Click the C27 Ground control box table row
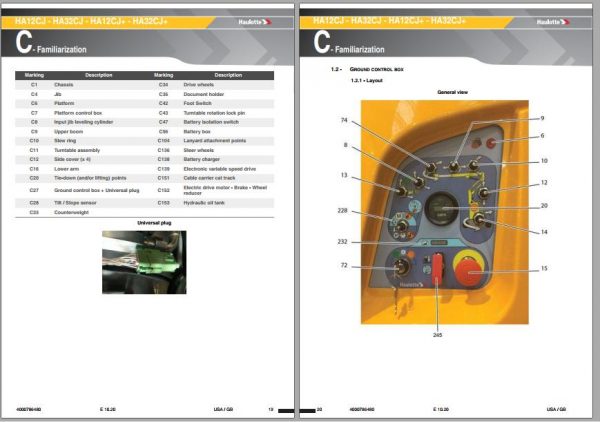The width and height of the screenshot is (600, 422). click(x=145, y=190)
